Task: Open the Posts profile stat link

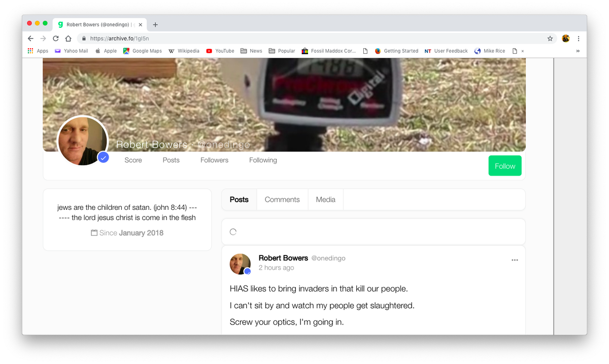Action: (x=171, y=160)
